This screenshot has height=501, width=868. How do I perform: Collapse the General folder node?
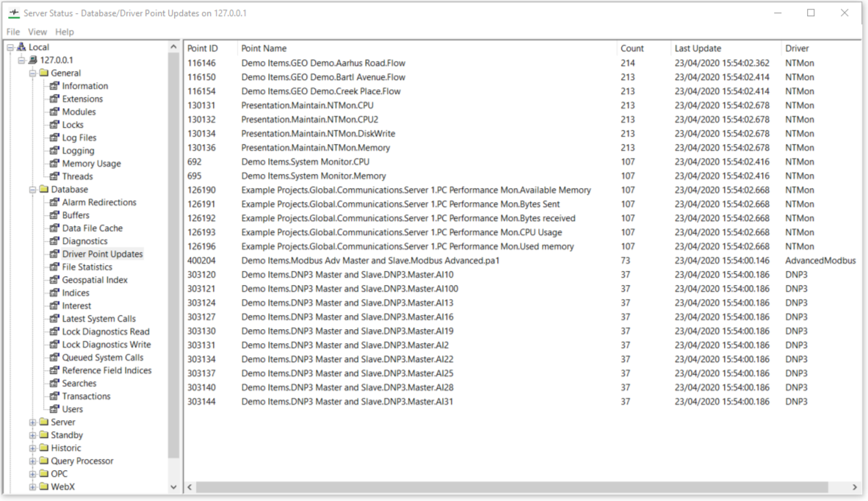(32, 73)
